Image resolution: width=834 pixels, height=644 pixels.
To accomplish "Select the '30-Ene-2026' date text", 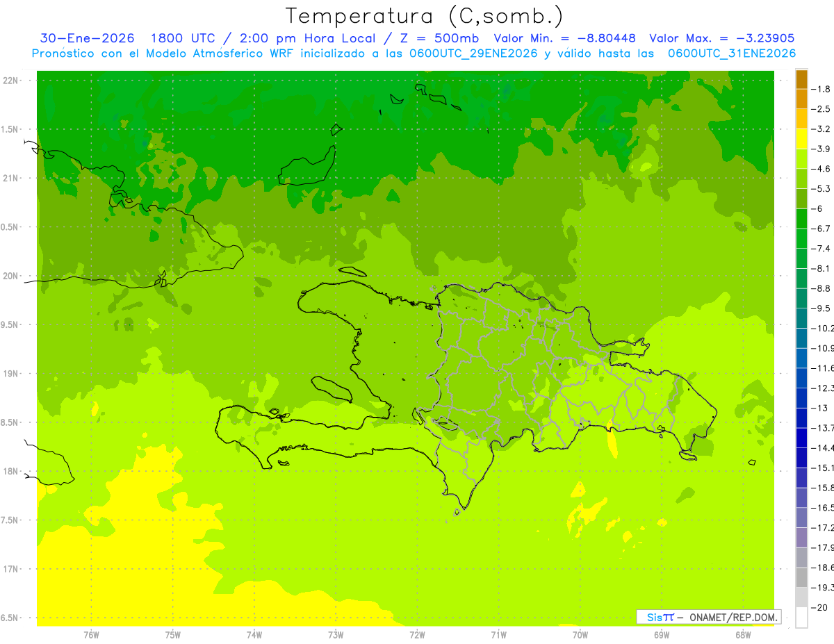I will tap(87, 38).
